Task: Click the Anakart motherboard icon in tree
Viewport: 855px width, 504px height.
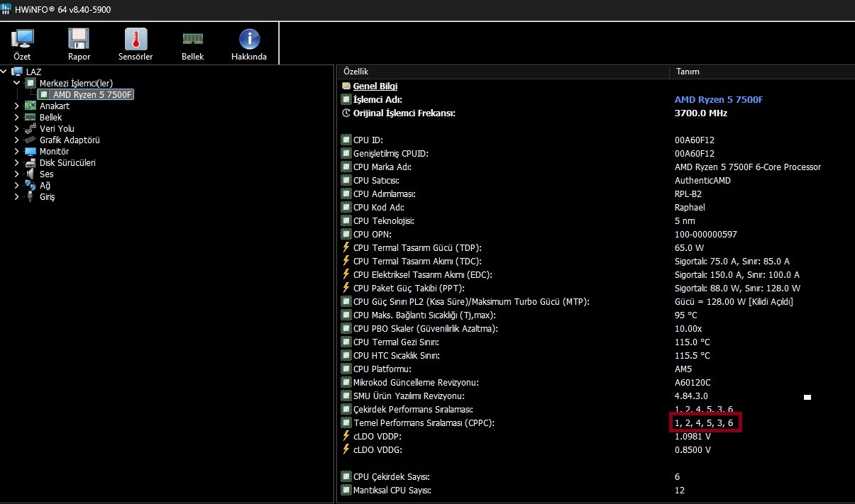Action: (x=30, y=106)
